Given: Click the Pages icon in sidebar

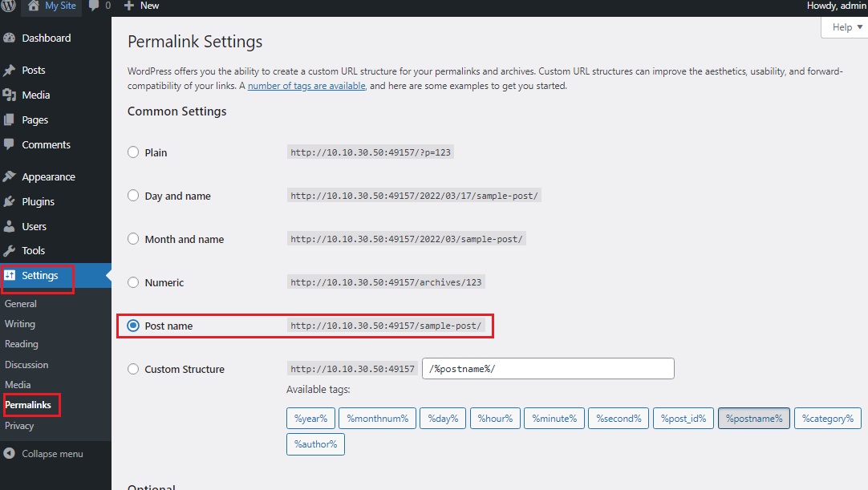Looking at the screenshot, I should coord(10,119).
